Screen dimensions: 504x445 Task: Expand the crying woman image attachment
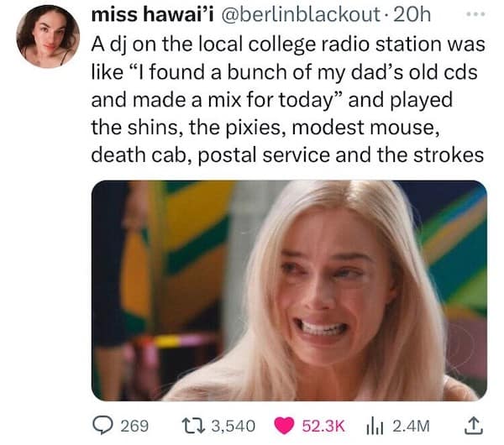coord(288,290)
